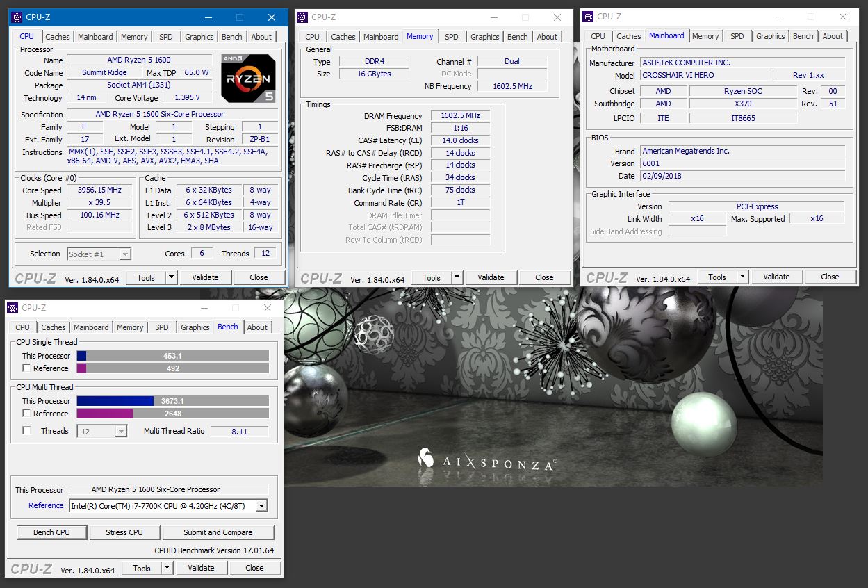This screenshot has height=588, width=868.
Task: Click the motherboard Model field CROSSHAIR VI HERO
Action: point(705,75)
